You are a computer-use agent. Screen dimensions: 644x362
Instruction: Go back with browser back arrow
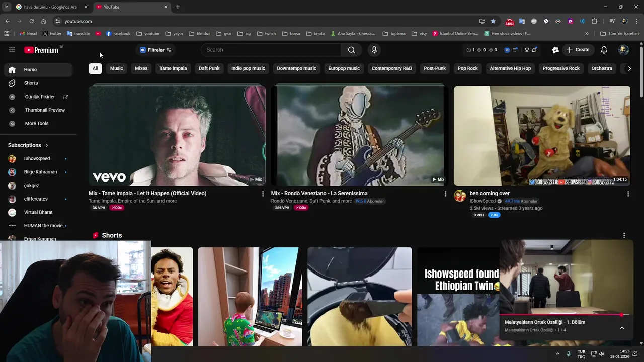7,21
